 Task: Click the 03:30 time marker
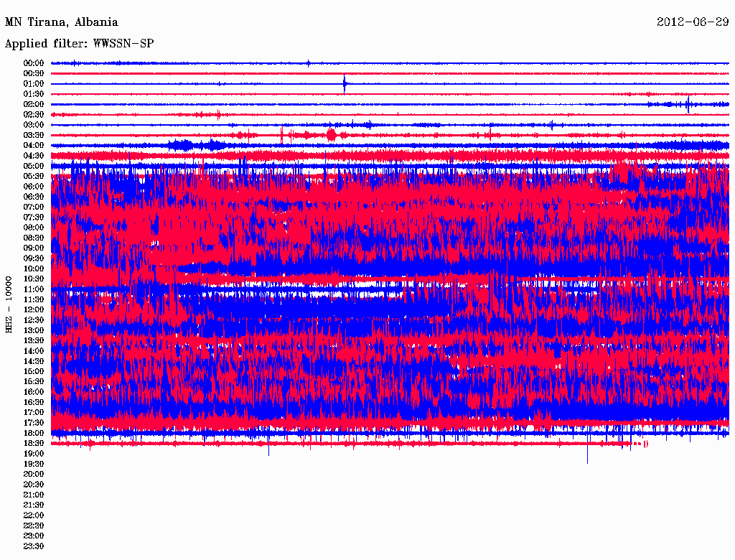[34, 135]
